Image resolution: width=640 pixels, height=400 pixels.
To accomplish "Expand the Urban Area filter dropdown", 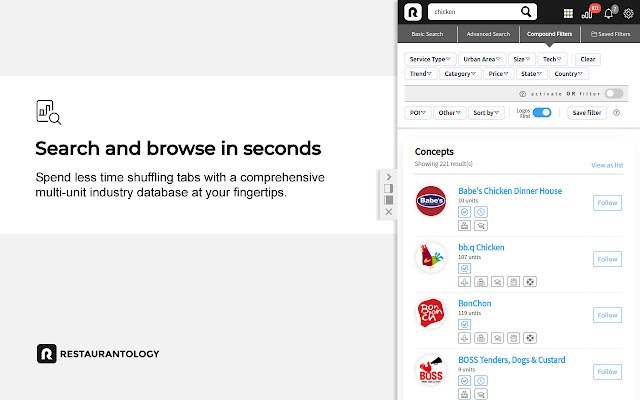I will [x=482, y=59].
